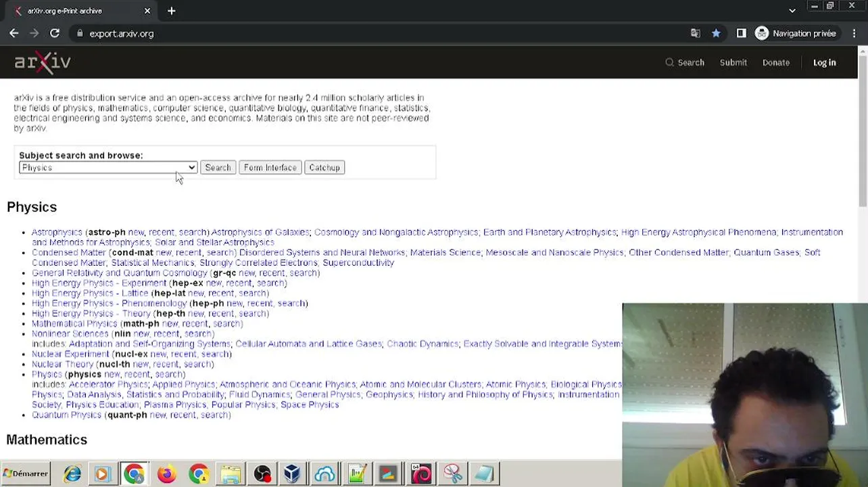Click the arXiv logo
868x487 pixels.
point(43,62)
